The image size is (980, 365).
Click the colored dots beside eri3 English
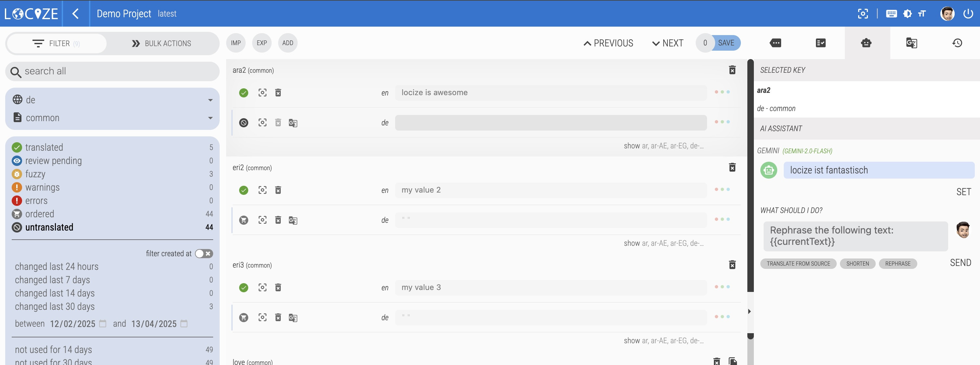pos(722,287)
